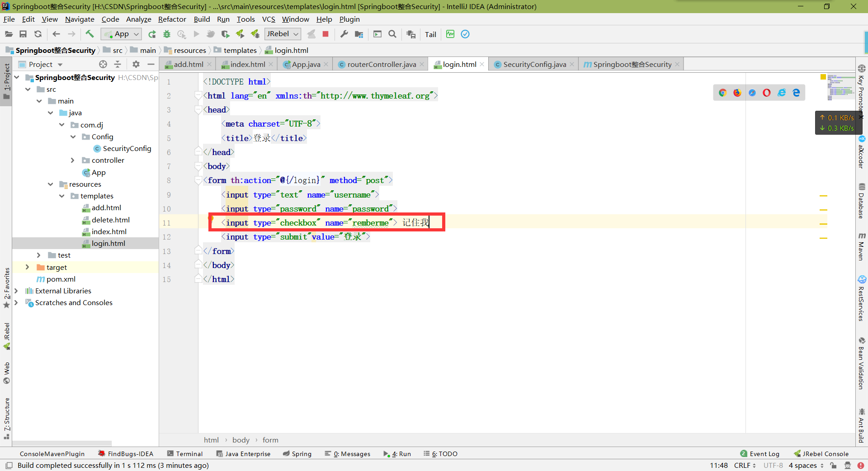
Task: Click the lock icon in status bar
Action: 833,465
